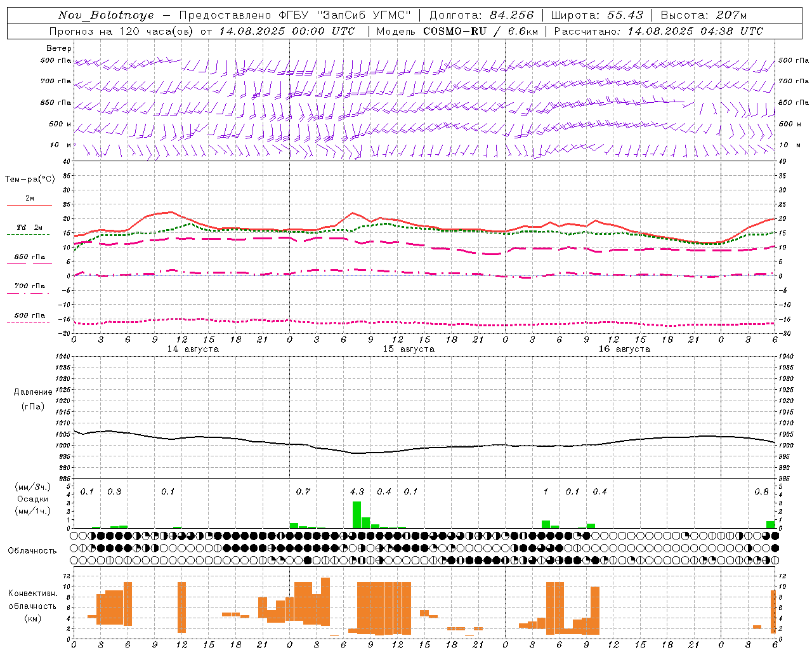Image resolution: width=812 pixels, height=650 pixels.
Task: Click the model label COSMO-RU / 6.6км
Action: [x=481, y=31]
